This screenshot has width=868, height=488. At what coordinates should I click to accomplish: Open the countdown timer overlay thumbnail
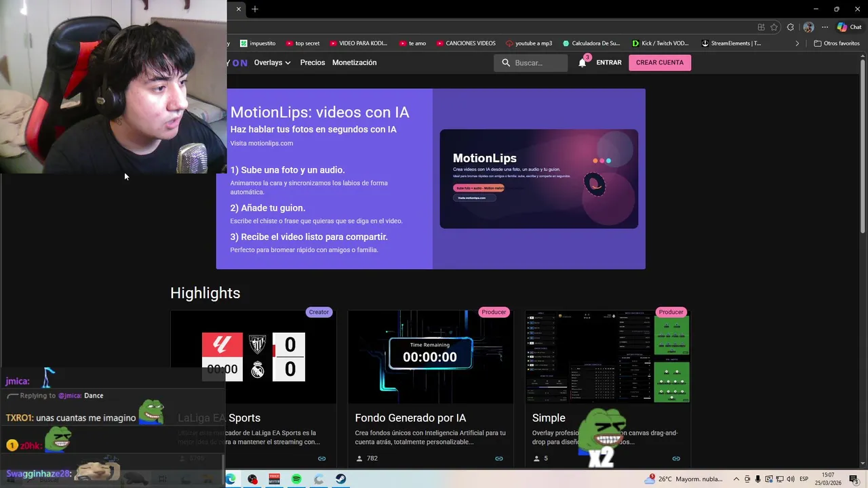point(431,357)
